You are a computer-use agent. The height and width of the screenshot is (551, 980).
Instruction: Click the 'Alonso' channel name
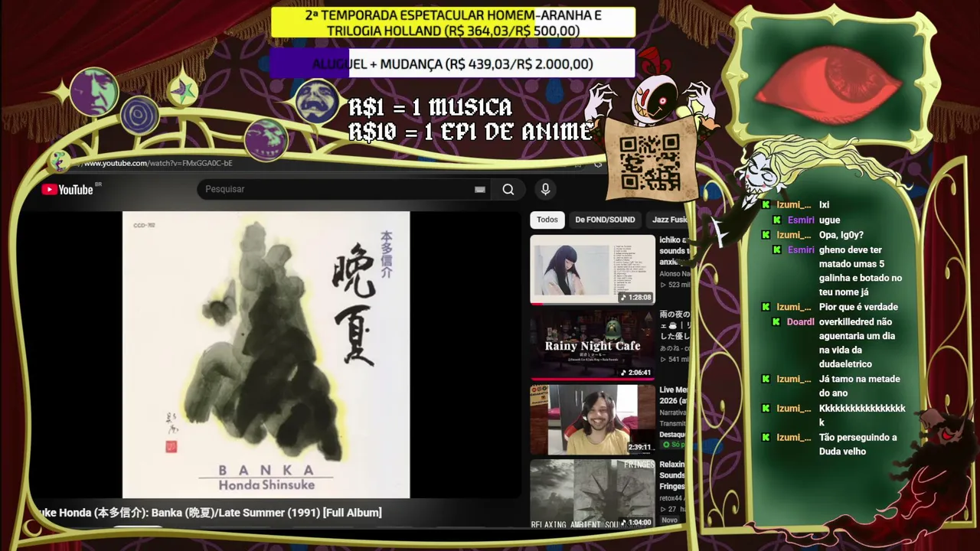tap(674, 273)
